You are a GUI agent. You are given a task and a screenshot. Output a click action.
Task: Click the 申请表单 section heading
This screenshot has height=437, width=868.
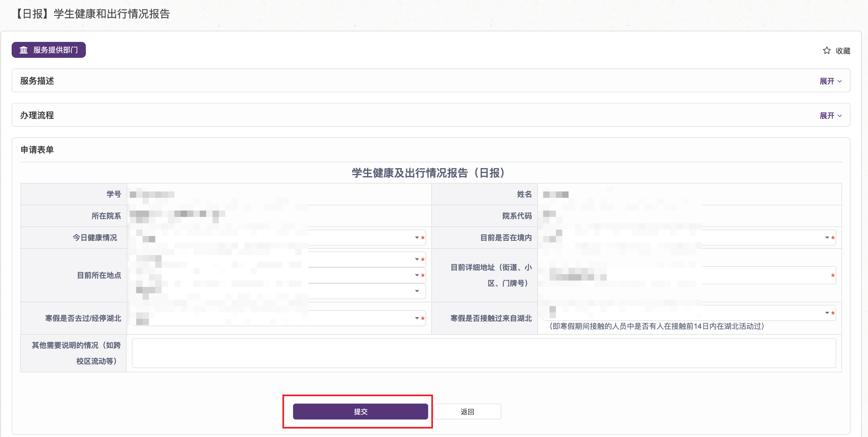tap(37, 150)
